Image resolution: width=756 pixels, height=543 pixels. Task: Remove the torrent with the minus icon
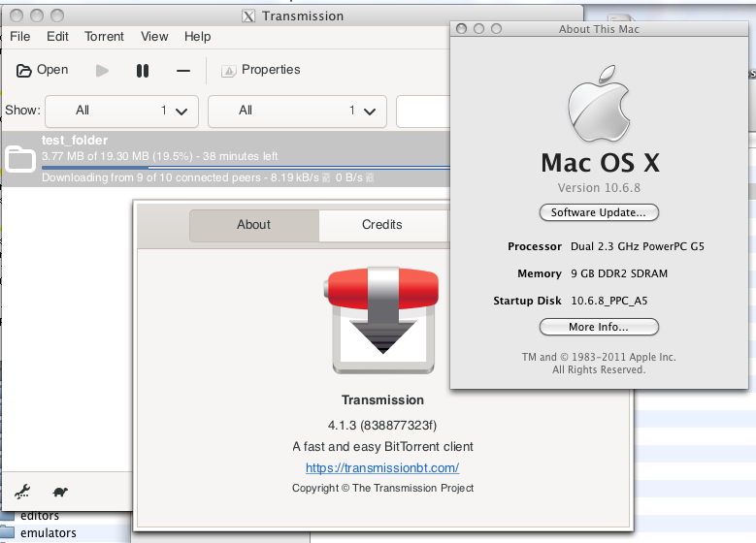pos(183,71)
